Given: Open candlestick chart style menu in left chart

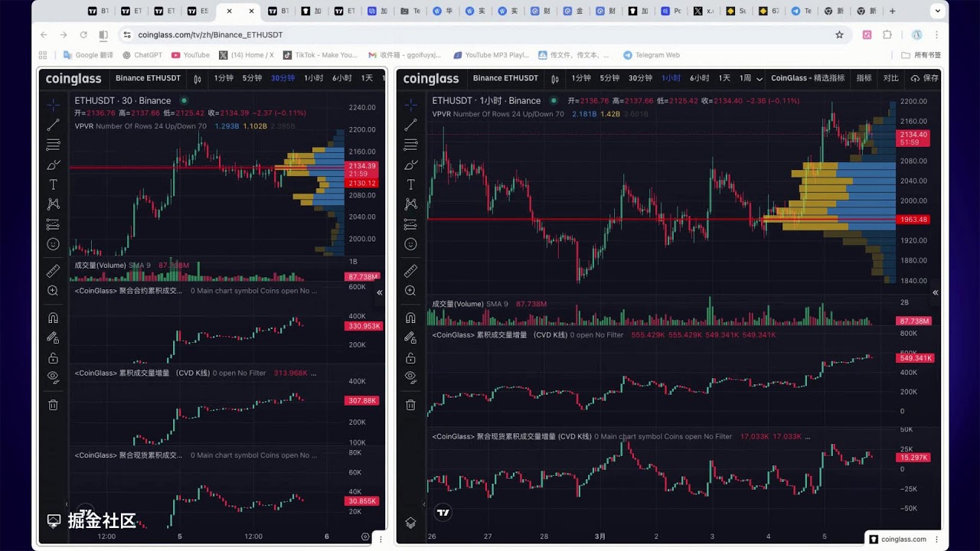Looking at the screenshot, I should point(198,78).
